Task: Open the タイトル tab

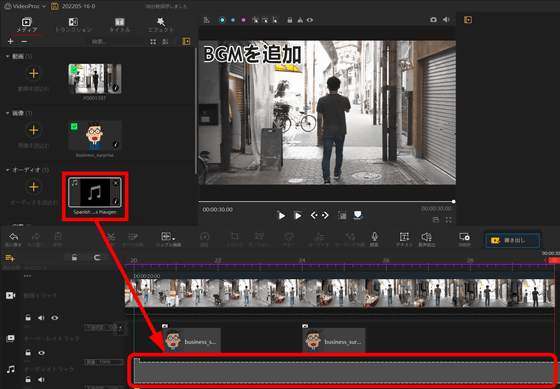Action: 120,25
